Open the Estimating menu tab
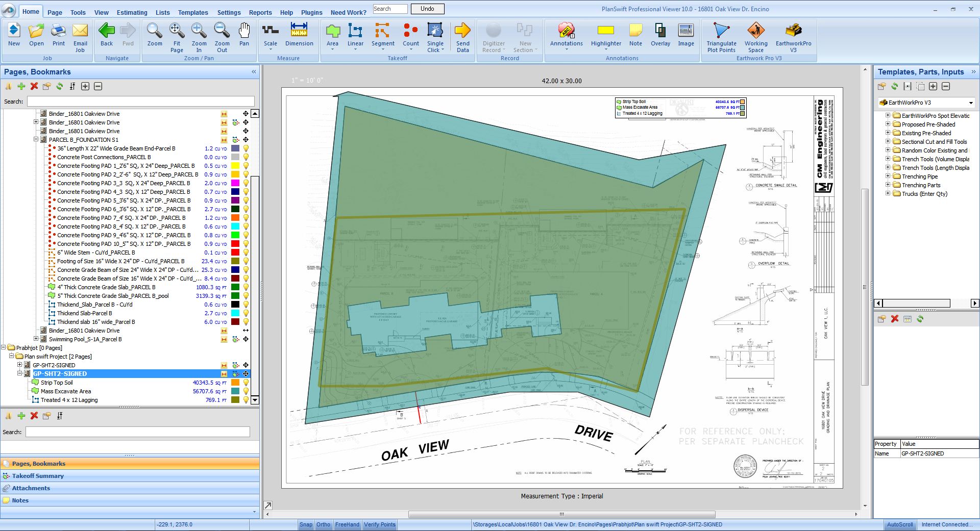Viewport: 980px width, 531px height. click(x=132, y=12)
